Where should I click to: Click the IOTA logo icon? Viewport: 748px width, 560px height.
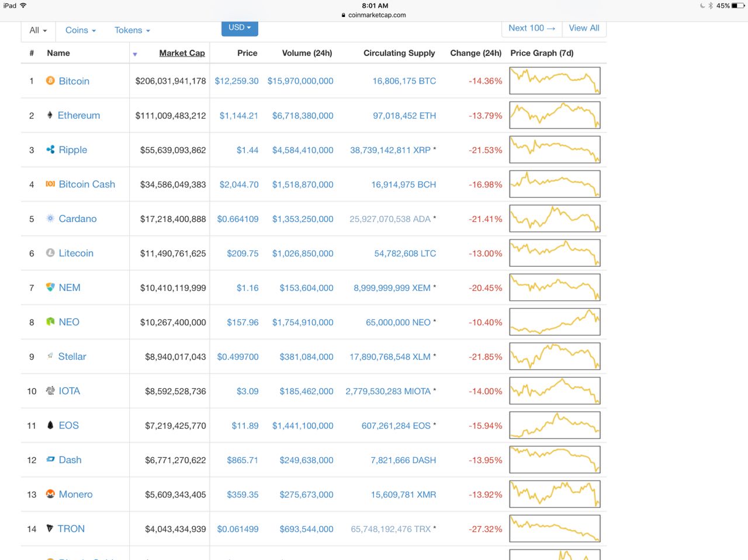point(50,391)
